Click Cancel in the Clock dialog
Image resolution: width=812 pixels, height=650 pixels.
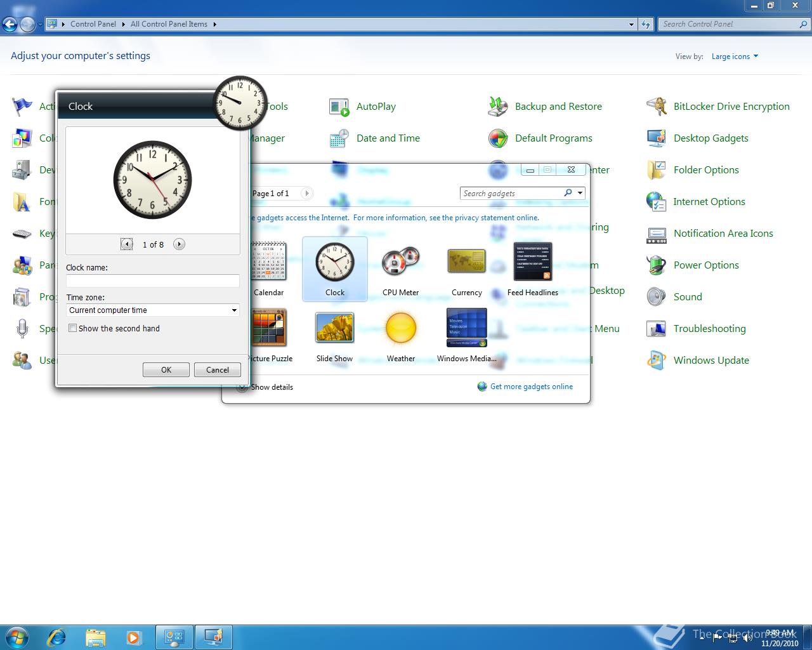click(x=218, y=369)
